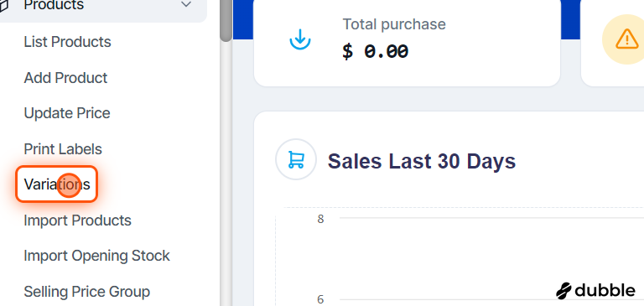Go to Add Product

[x=65, y=78]
